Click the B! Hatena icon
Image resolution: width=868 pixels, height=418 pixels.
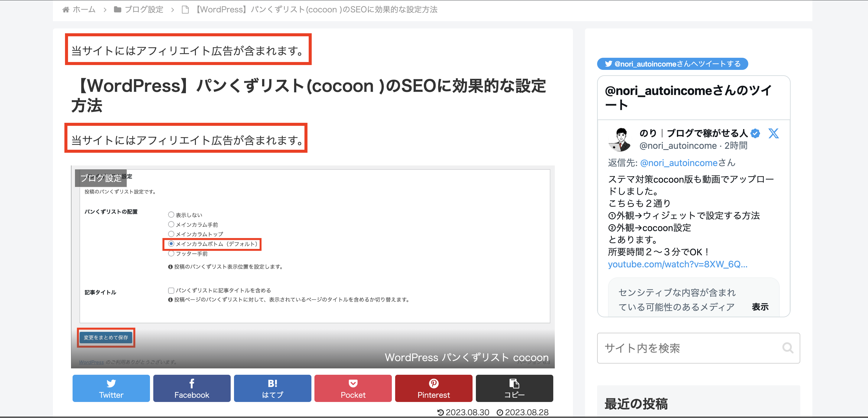click(x=273, y=383)
